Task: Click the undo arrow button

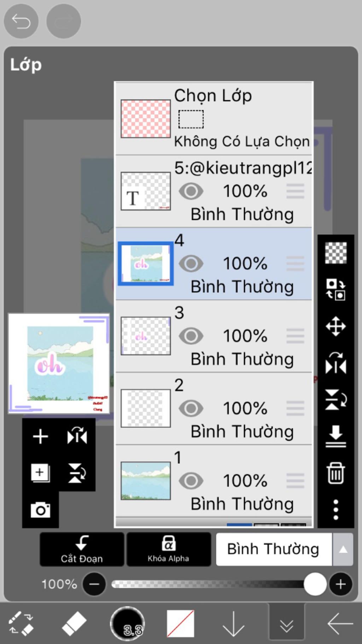Action: tap(21, 22)
